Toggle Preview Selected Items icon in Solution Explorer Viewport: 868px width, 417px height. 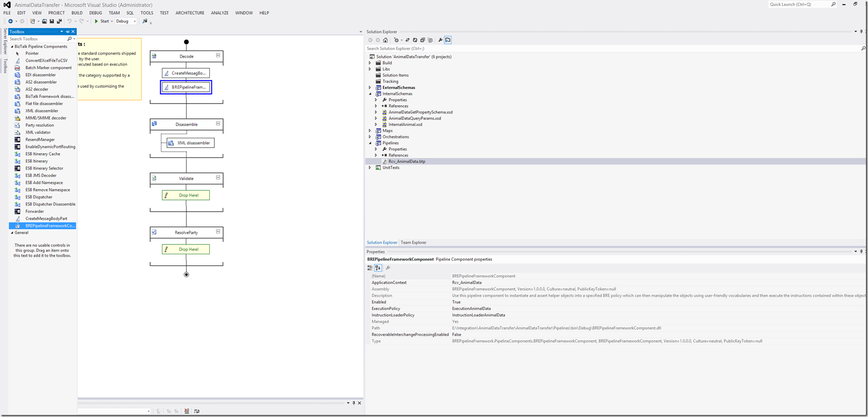tap(448, 40)
